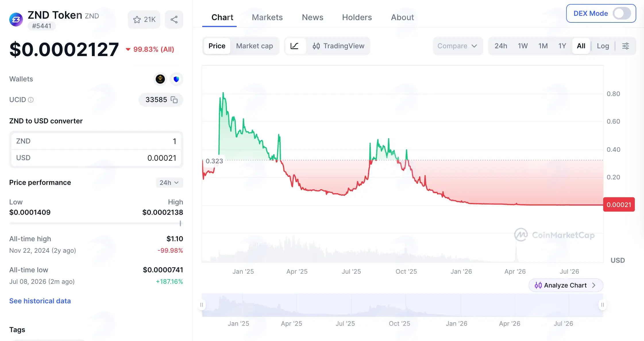This screenshot has width=644, height=341.
Task: Switch chart to Market cap view
Action: tap(254, 46)
